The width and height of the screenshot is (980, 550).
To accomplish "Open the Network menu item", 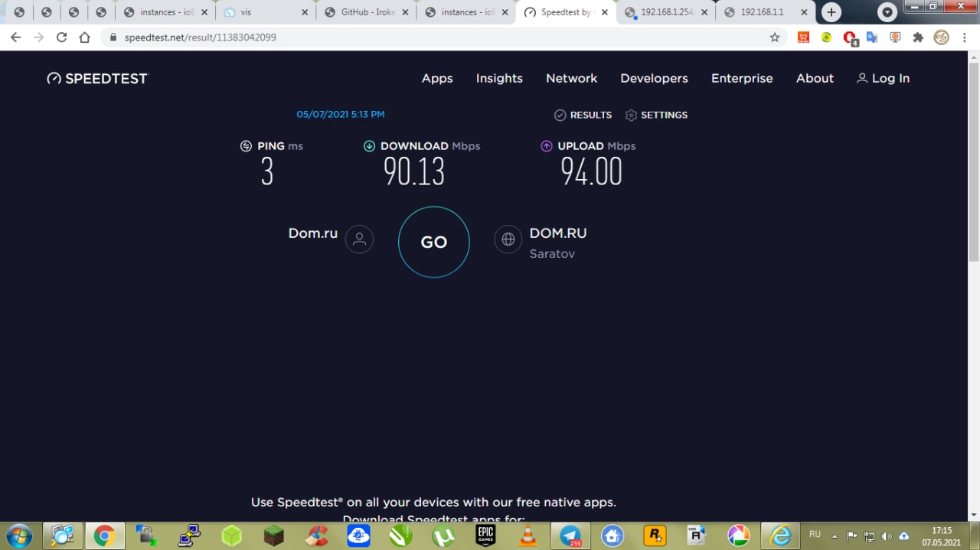I will pyautogui.click(x=571, y=78).
